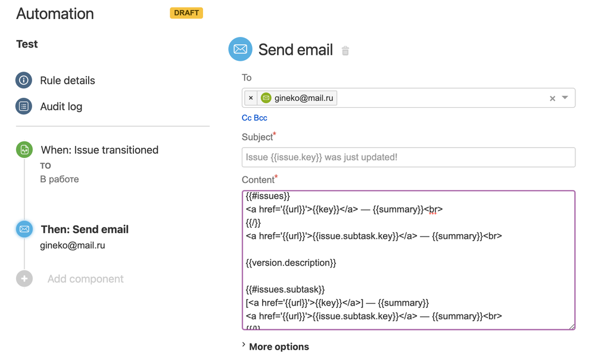This screenshot has height=364, width=595.
Task: Delete the Send email action via the trash icon
Action: tap(345, 51)
